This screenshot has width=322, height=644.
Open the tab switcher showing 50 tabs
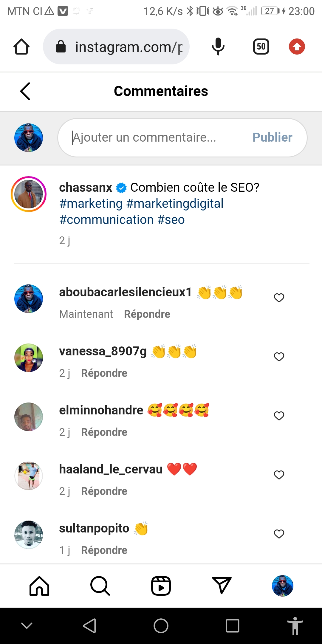coord(261,47)
